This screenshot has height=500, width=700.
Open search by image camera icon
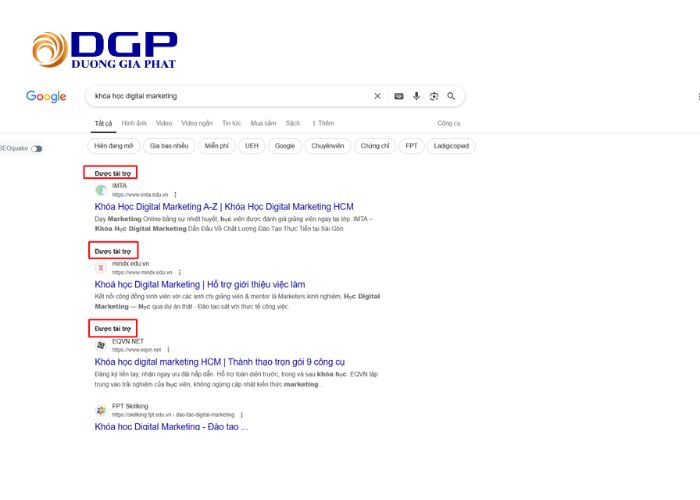(x=433, y=96)
